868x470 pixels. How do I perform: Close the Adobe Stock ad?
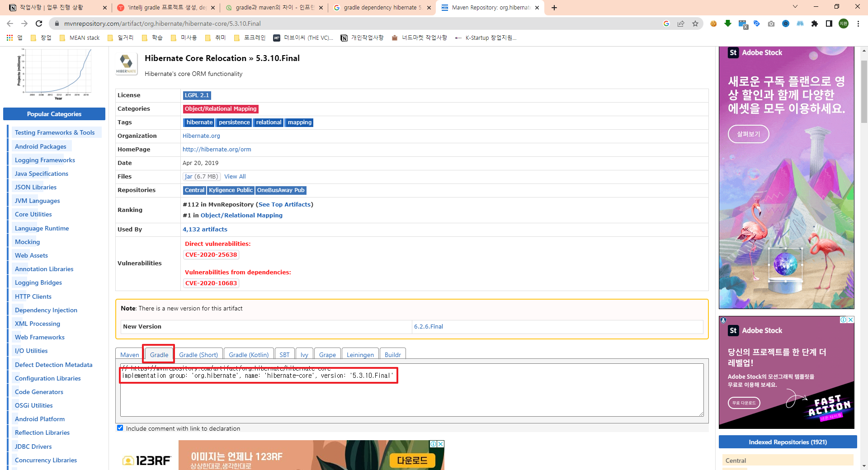point(850,320)
